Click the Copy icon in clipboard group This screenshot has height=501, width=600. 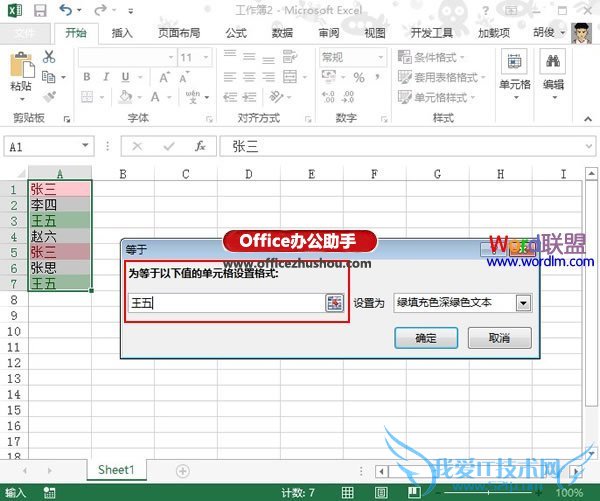pyautogui.click(x=49, y=77)
